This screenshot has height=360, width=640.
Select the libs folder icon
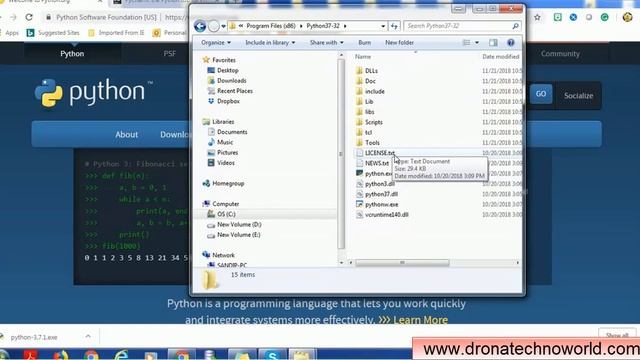[359, 111]
